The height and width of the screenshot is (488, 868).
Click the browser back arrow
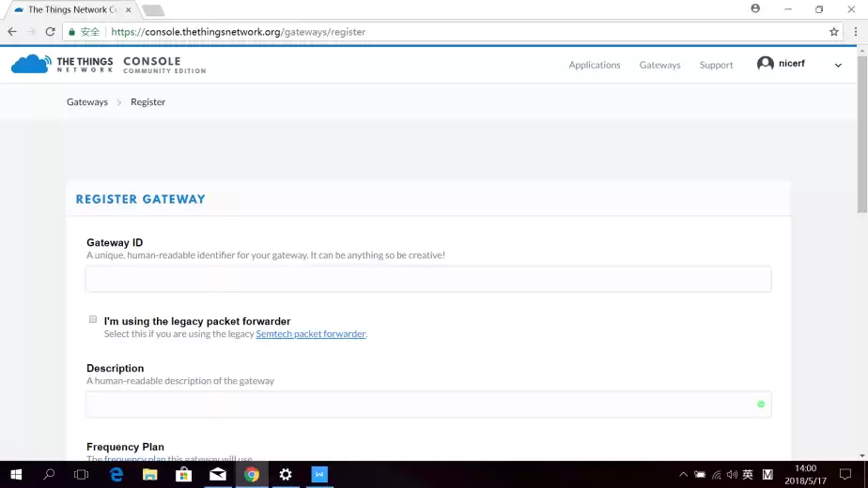click(12, 32)
